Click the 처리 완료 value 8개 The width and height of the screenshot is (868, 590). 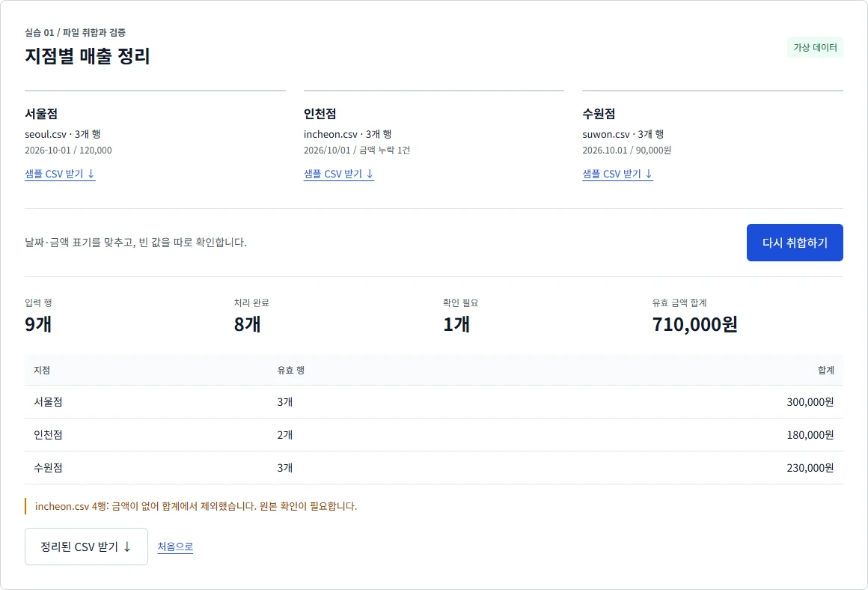pos(248,324)
